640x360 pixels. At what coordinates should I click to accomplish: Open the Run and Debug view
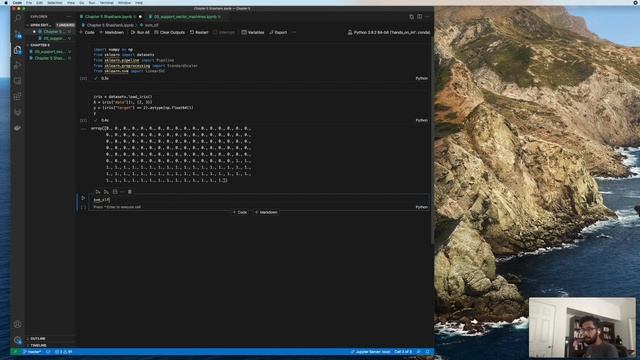point(18,65)
